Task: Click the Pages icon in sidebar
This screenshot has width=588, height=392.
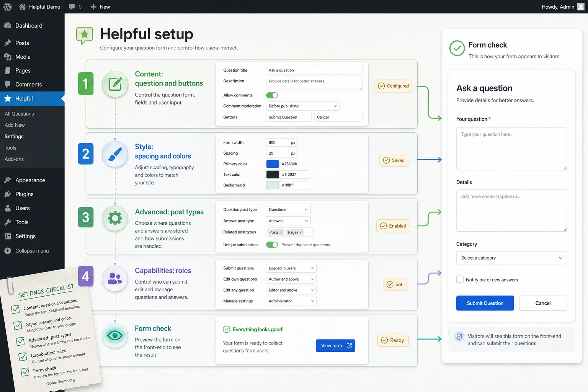Action: click(x=8, y=71)
